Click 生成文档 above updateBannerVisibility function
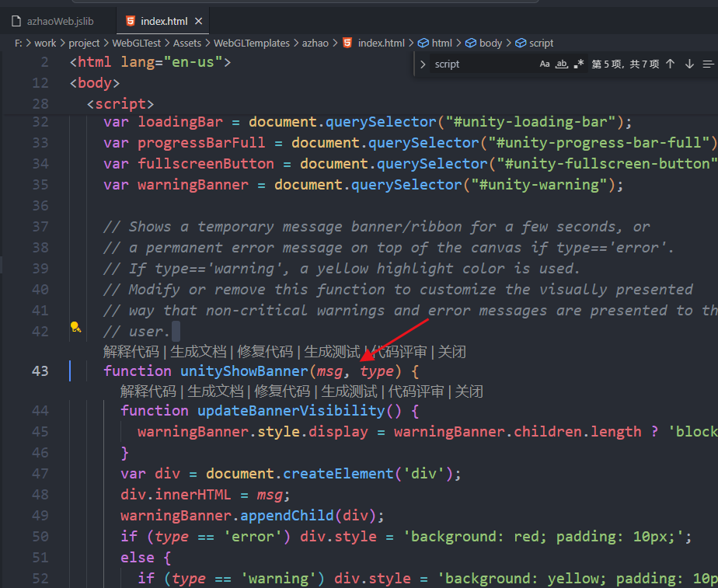Screen dimensions: 718x588 coord(215,391)
